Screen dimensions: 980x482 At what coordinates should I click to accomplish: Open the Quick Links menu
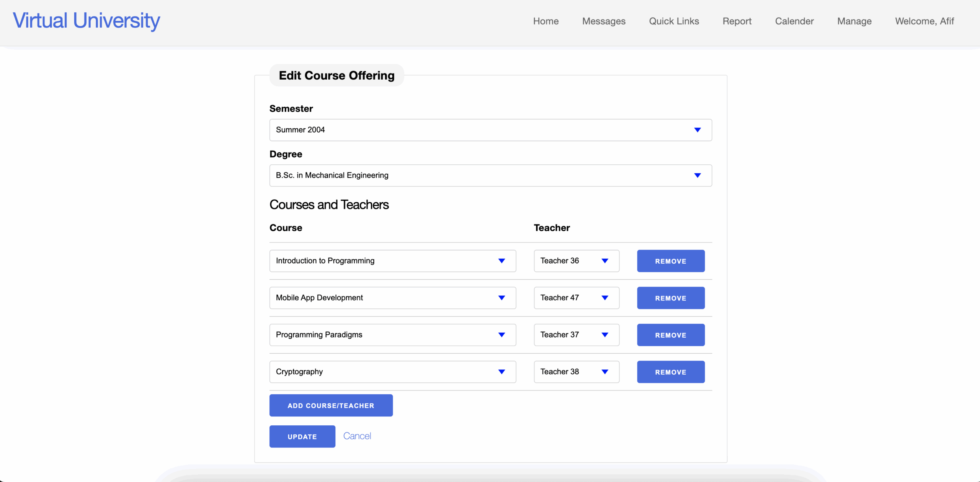coord(674,21)
